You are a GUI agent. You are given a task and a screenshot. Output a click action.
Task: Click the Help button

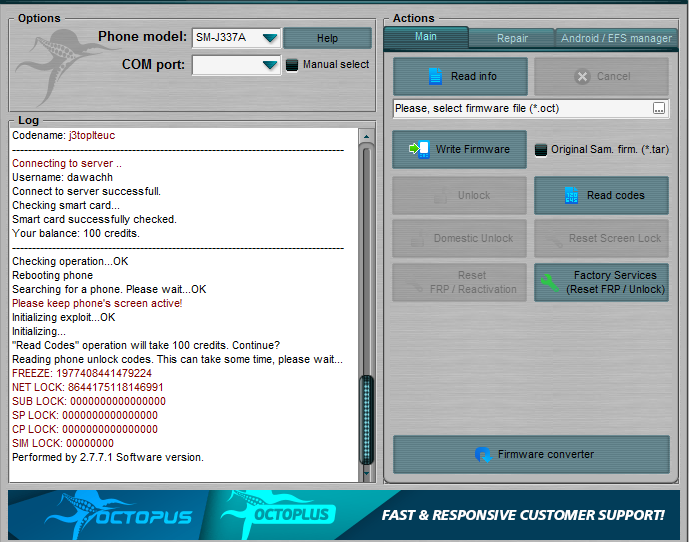(327, 38)
